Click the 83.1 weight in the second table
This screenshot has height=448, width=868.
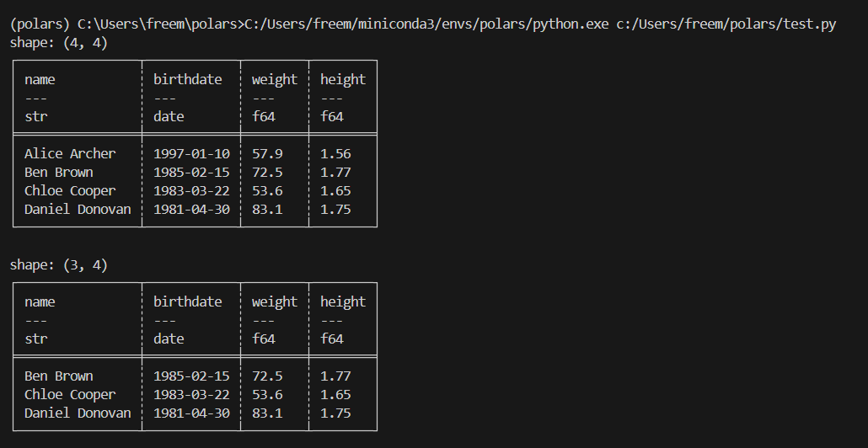point(267,413)
